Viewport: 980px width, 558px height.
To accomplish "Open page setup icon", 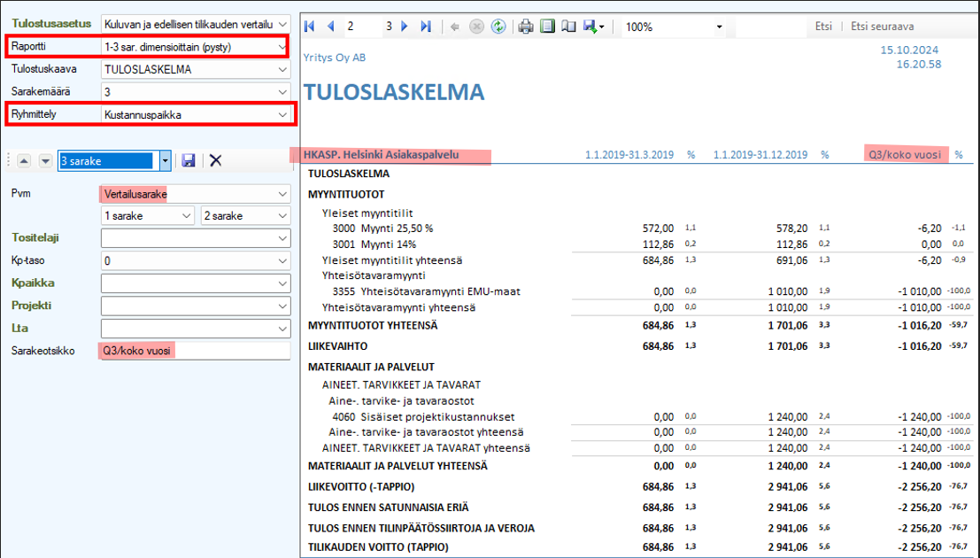I will point(568,27).
